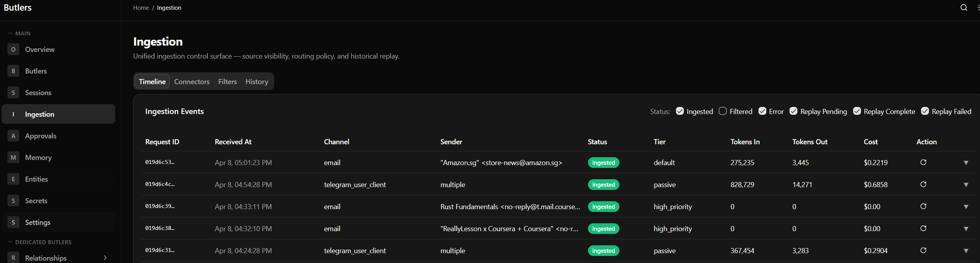Screen dimensions: 980x263
Task: Open Butlers page in the sidebar
Action: (58, 71)
